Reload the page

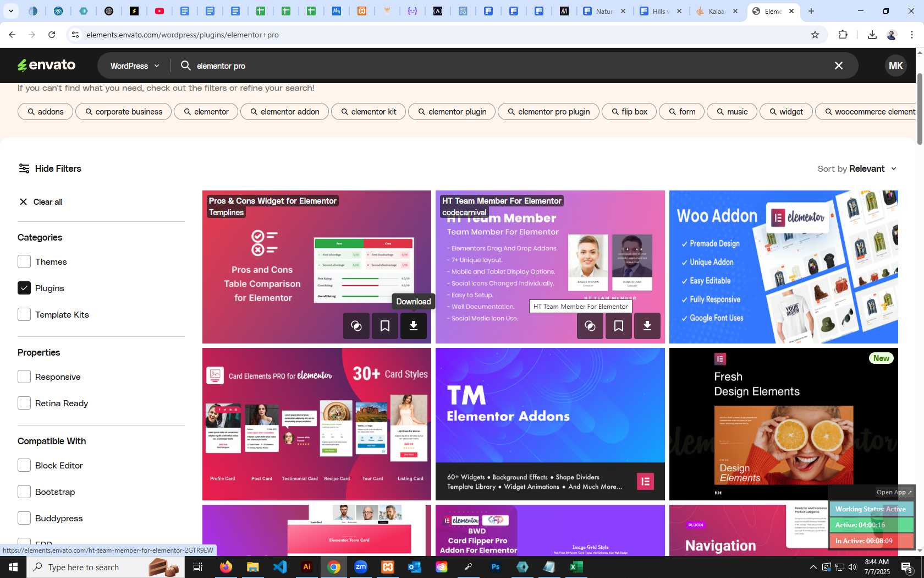coord(52,35)
